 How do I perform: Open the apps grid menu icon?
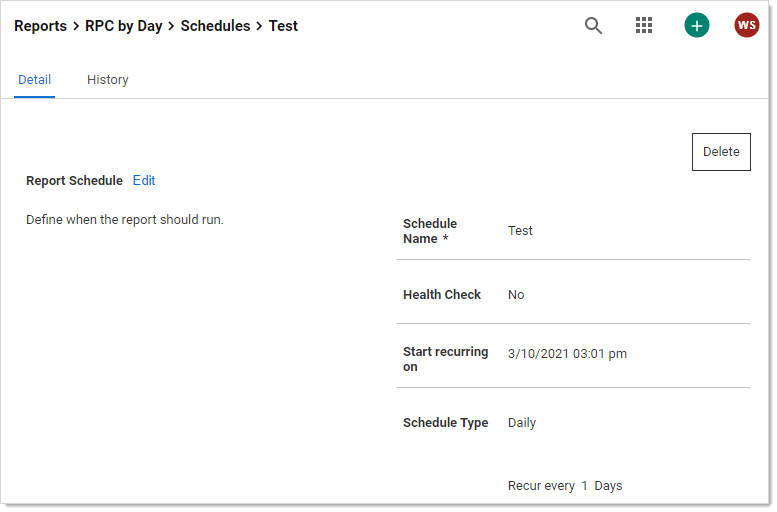pyautogui.click(x=644, y=26)
